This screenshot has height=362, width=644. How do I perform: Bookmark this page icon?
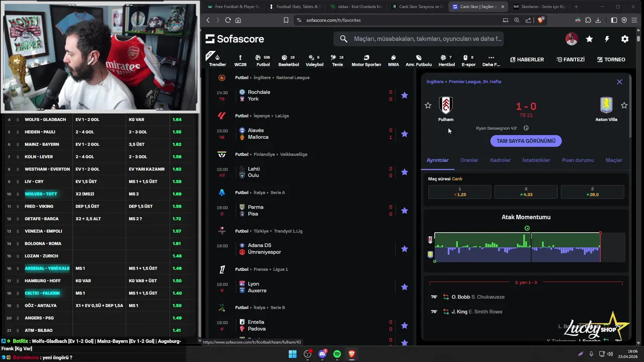point(286,20)
